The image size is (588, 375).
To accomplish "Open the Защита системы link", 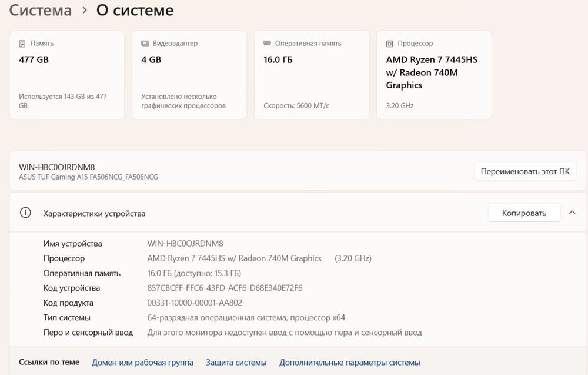I will 236,363.
